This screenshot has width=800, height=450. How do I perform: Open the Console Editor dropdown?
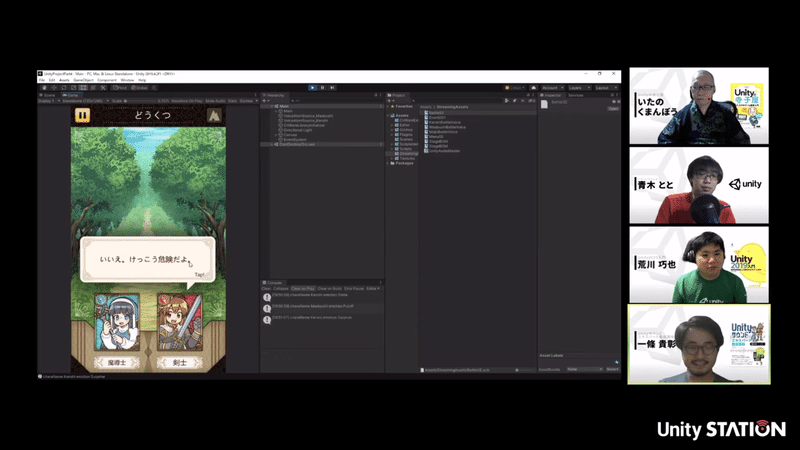373,289
